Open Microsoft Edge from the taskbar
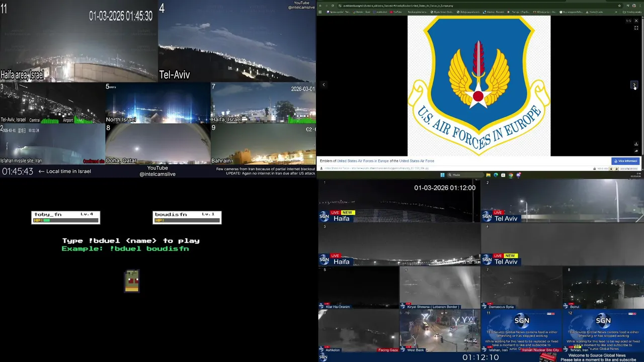 [496, 175]
